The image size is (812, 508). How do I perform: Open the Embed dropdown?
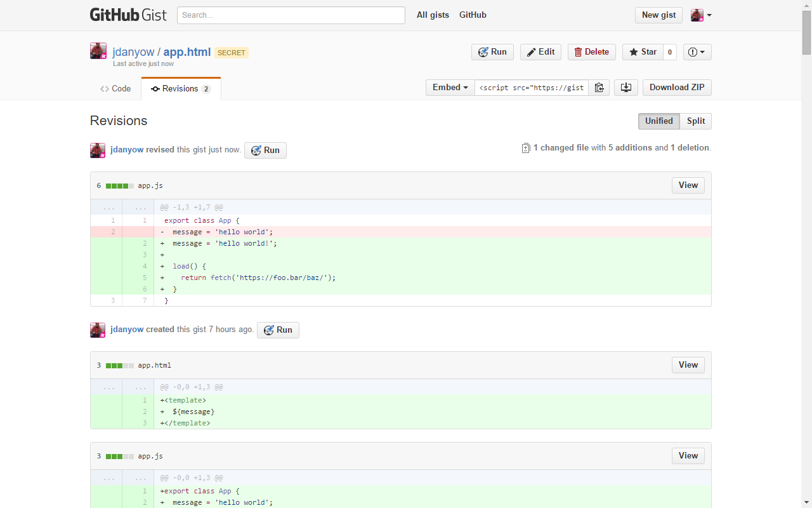click(x=450, y=88)
